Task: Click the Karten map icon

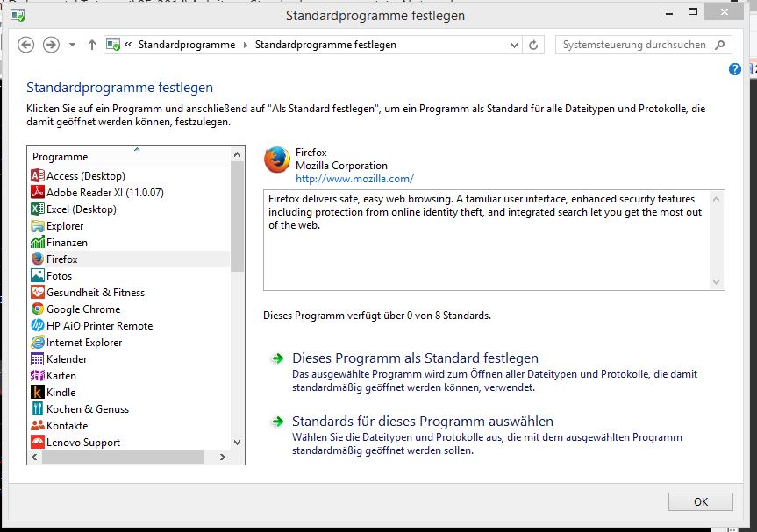Action: (38, 376)
